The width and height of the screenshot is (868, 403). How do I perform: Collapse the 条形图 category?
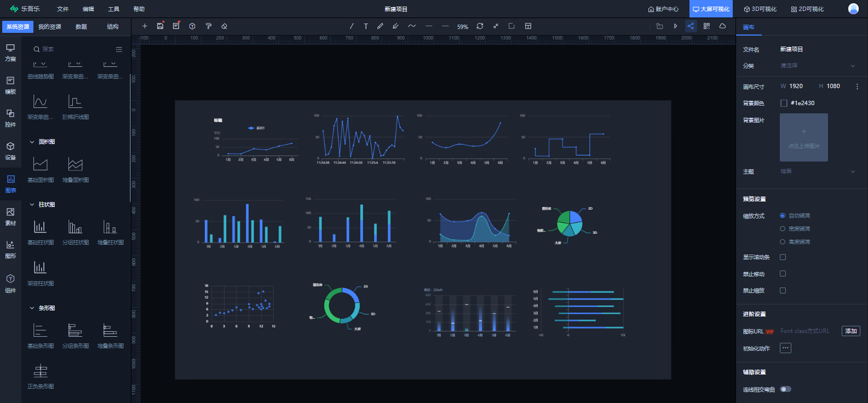point(32,308)
